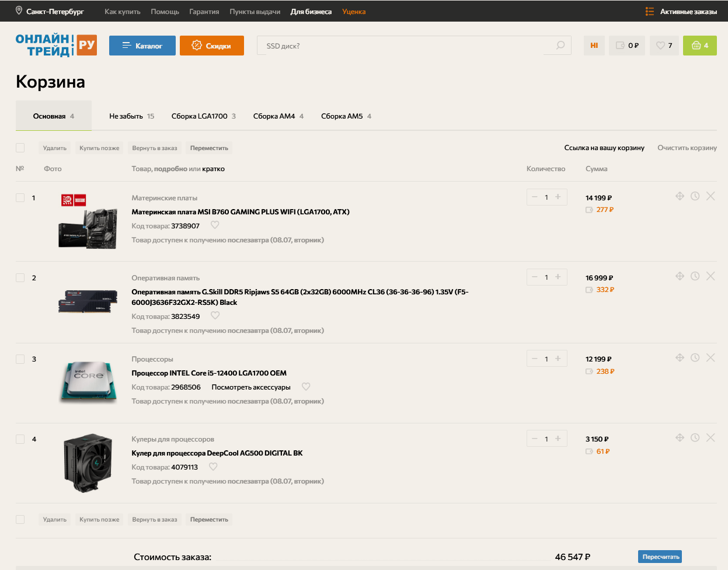Open Для бизнеса in top bar
The height and width of the screenshot is (570, 728).
point(311,11)
